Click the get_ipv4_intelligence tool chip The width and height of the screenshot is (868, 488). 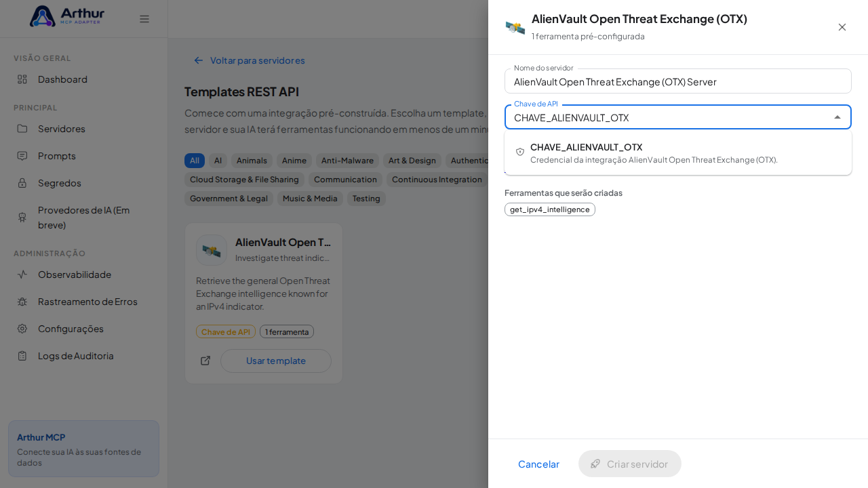coord(550,209)
